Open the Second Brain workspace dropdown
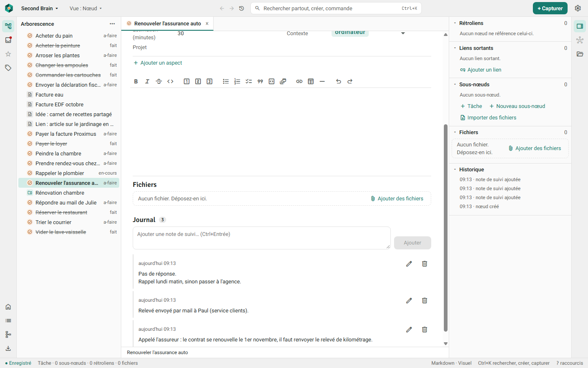 pyautogui.click(x=40, y=8)
